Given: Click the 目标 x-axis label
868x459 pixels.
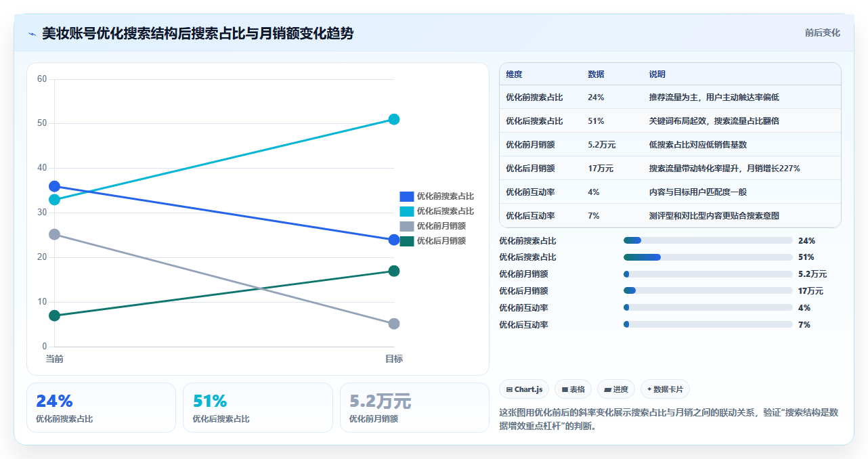Looking at the screenshot, I should tap(394, 359).
